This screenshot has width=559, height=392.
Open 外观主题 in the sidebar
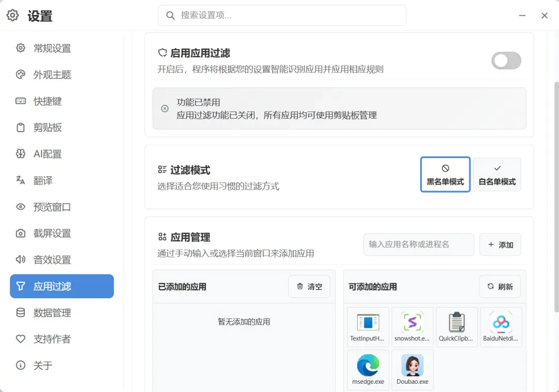pos(62,74)
